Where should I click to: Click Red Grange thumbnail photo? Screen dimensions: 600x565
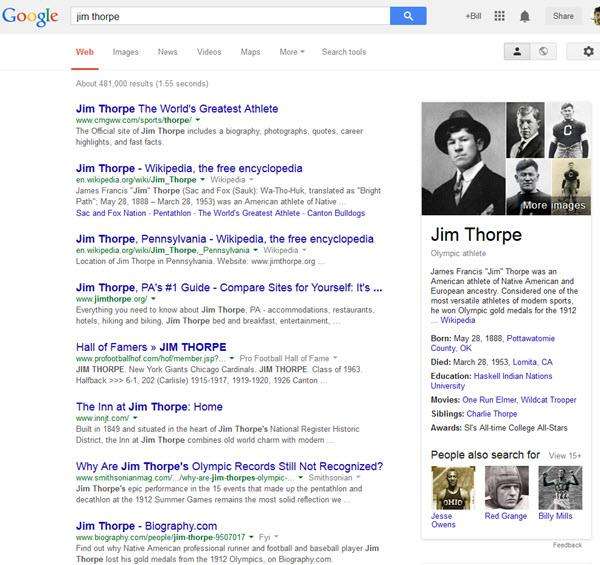(507, 488)
